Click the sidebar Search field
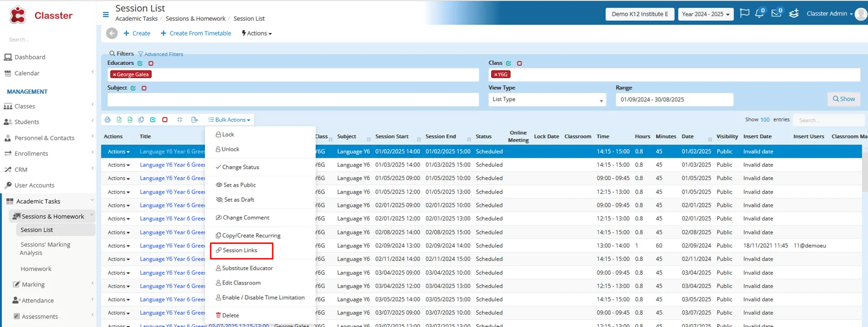 click(x=48, y=40)
